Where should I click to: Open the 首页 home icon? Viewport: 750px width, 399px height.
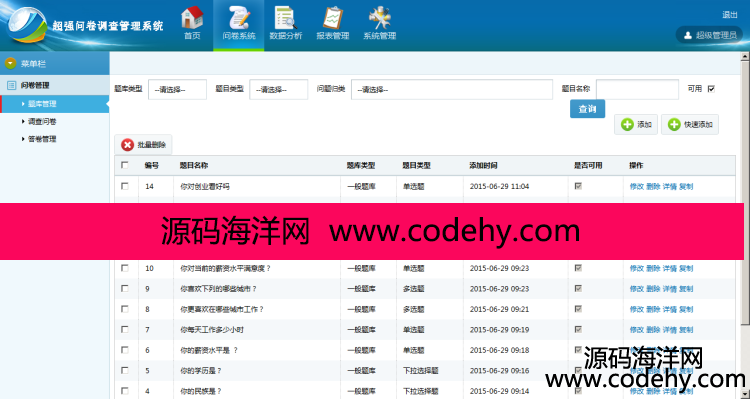click(x=192, y=18)
